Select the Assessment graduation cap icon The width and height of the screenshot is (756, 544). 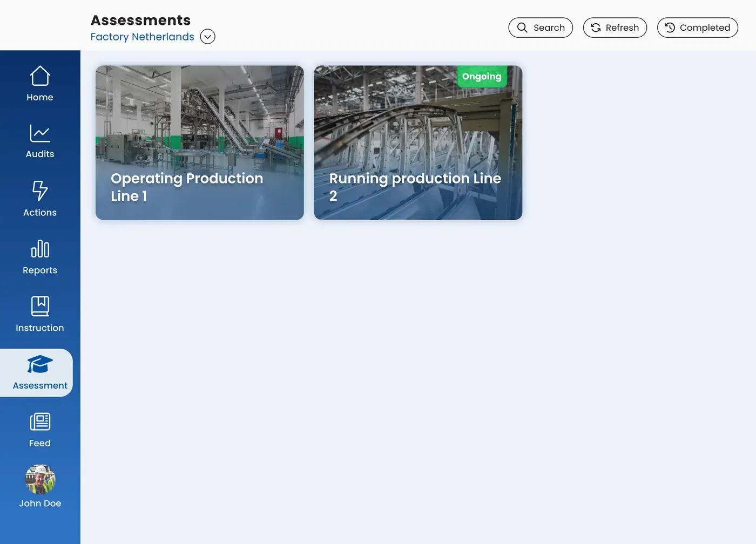40,364
